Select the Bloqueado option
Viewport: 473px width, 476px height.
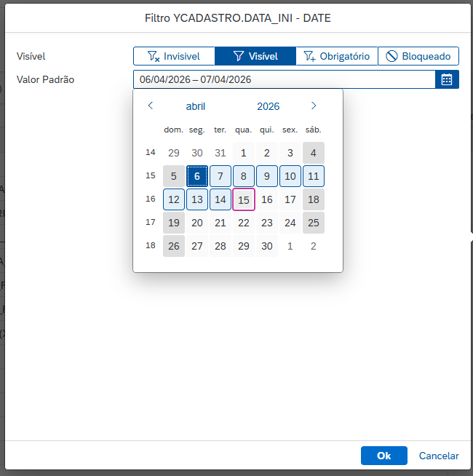tap(418, 56)
